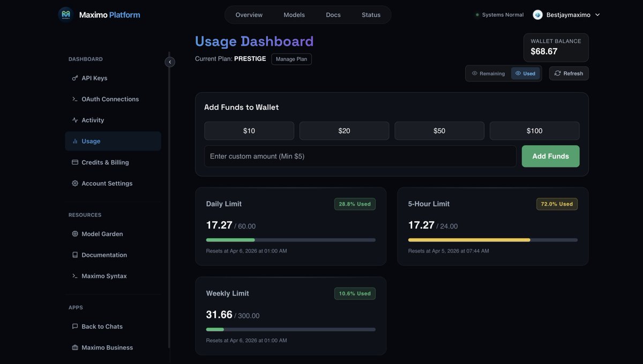Image resolution: width=643 pixels, height=364 pixels.
Task: Collapse the sidebar with the chevron button
Action: click(x=170, y=62)
